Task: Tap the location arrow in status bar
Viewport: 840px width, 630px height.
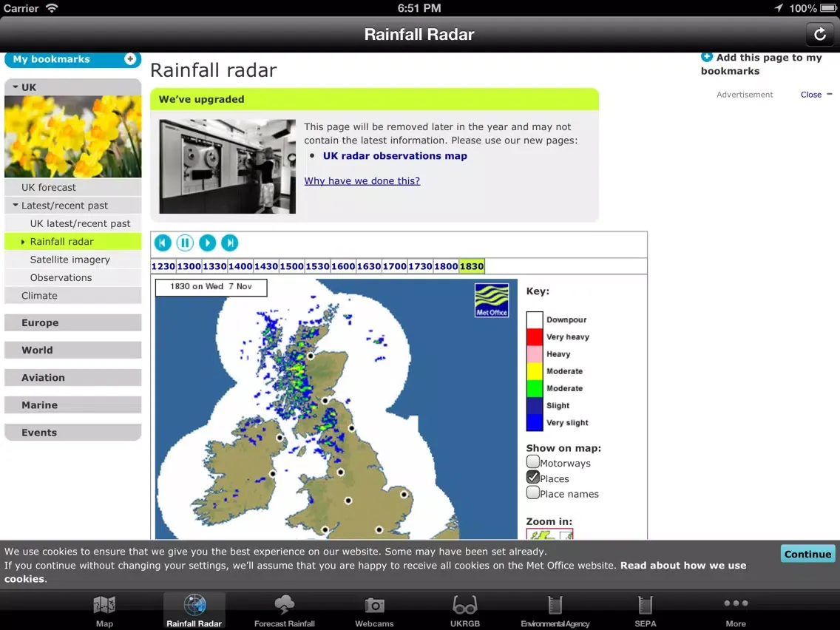Action: click(779, 8)
